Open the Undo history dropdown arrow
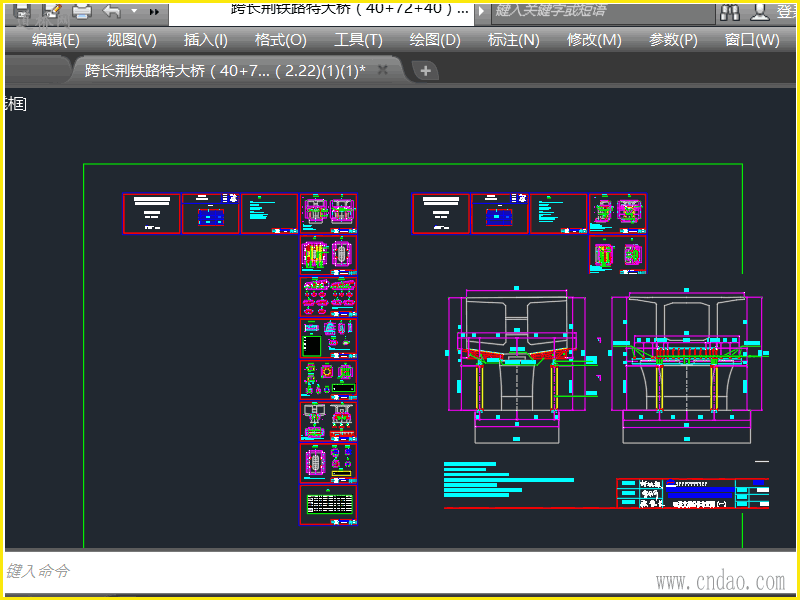 [x=134, y=11]
